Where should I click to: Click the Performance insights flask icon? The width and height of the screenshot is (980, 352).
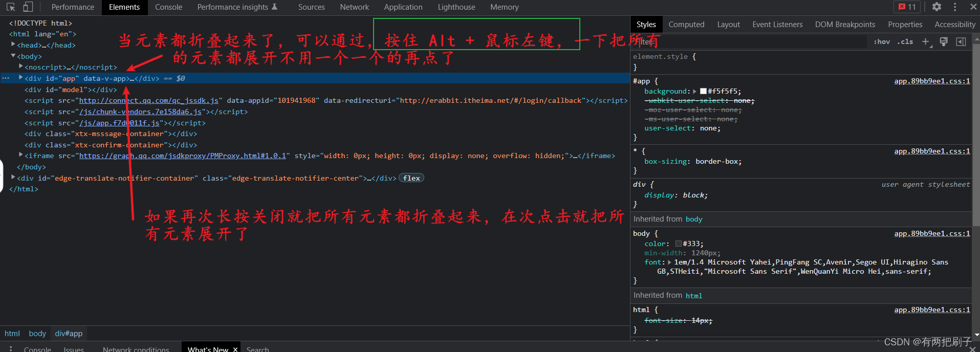(274, 7)
